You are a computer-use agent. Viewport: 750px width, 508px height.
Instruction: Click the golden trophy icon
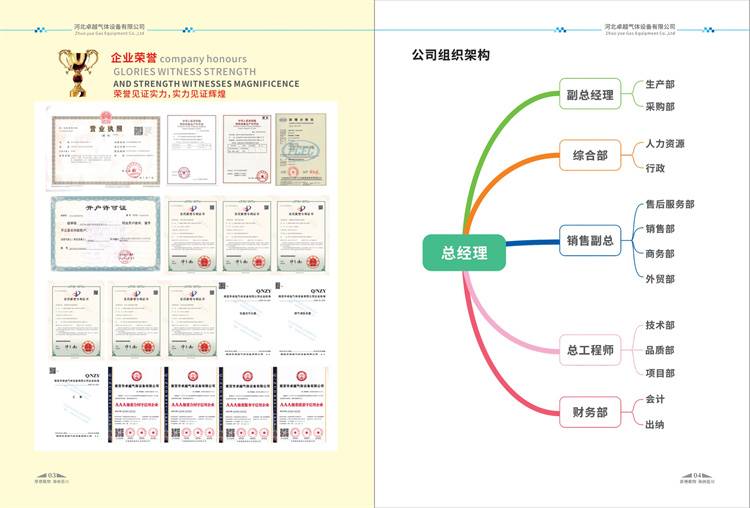[x=75, y=71]
